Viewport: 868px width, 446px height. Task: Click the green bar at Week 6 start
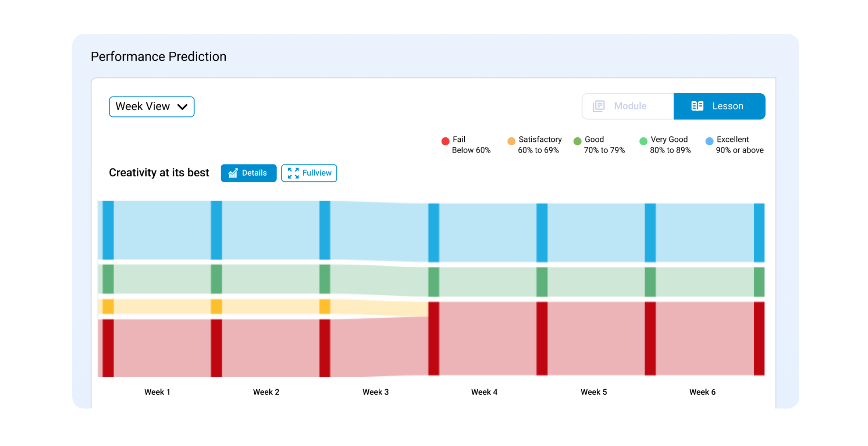click(650, 282)
